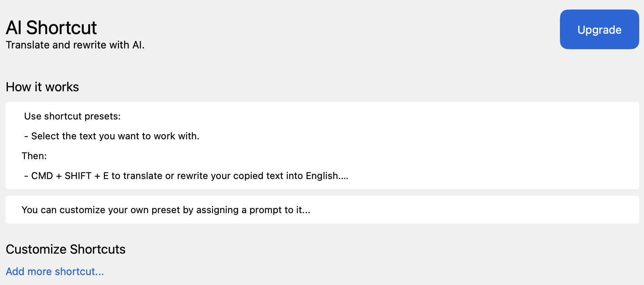Select the Translate and rewrite with AI subtitle
Screen dimensions: 644x285
click(75, 45)
